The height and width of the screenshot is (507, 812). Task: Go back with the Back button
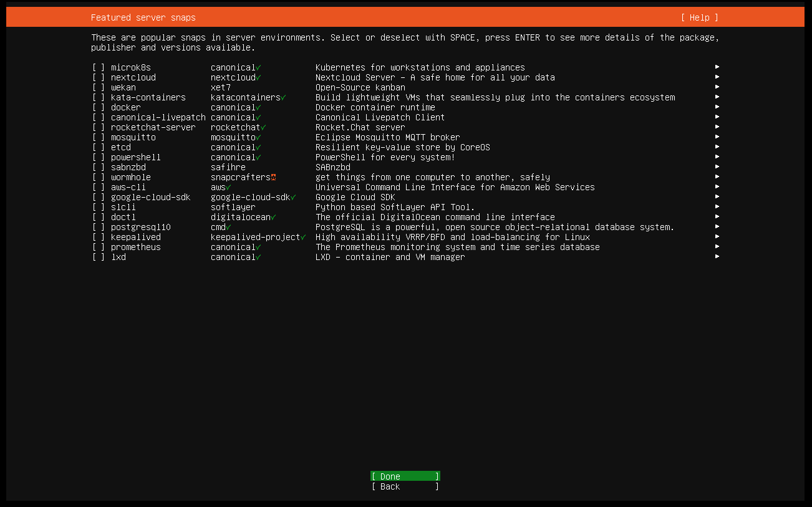tap(405, 486)
